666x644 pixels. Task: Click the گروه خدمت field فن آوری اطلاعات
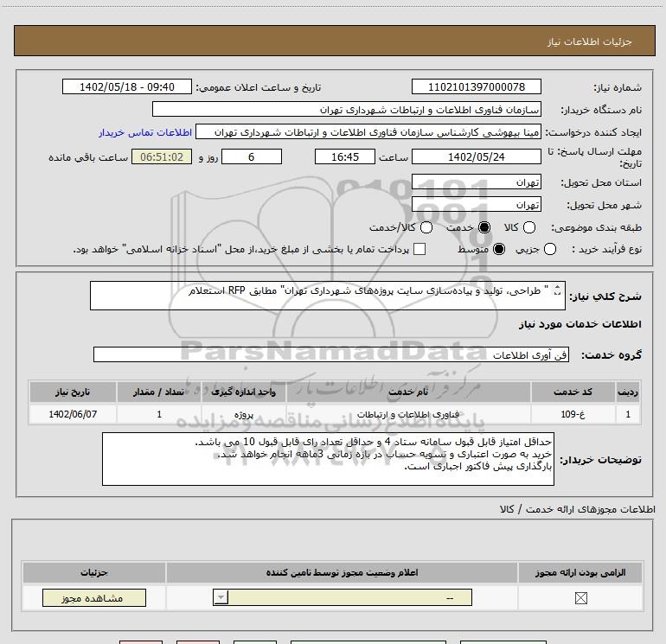[331, 354]
